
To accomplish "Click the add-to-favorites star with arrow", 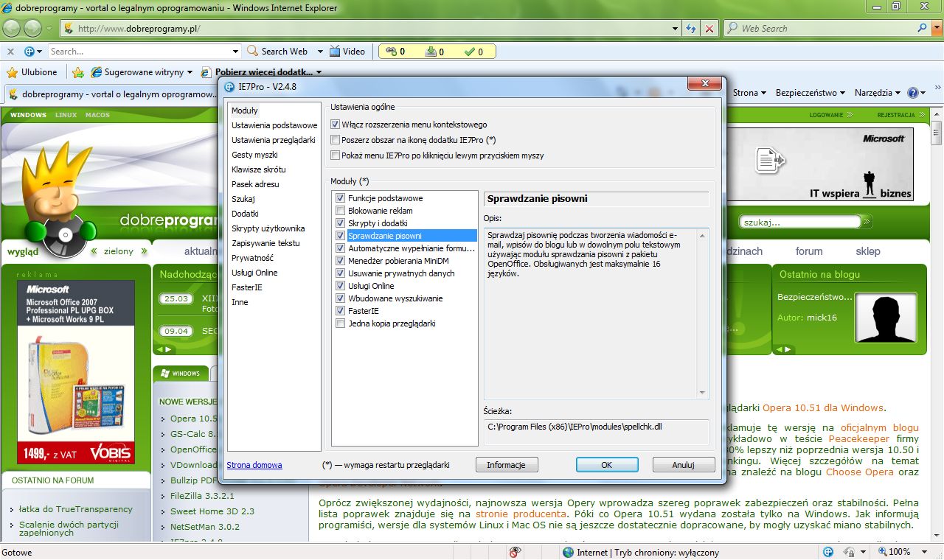I will pos(78,72).
